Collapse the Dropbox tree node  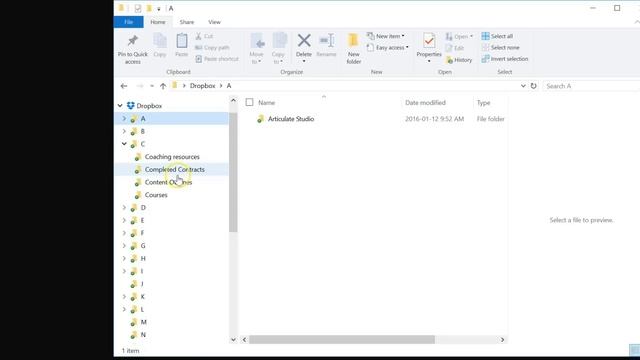(120, 106)
